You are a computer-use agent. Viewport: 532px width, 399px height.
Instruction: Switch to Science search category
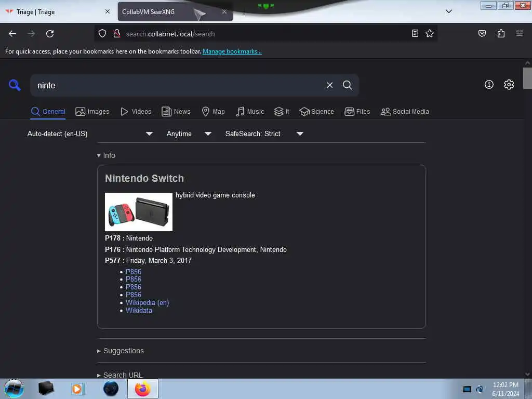pos(316,112)
